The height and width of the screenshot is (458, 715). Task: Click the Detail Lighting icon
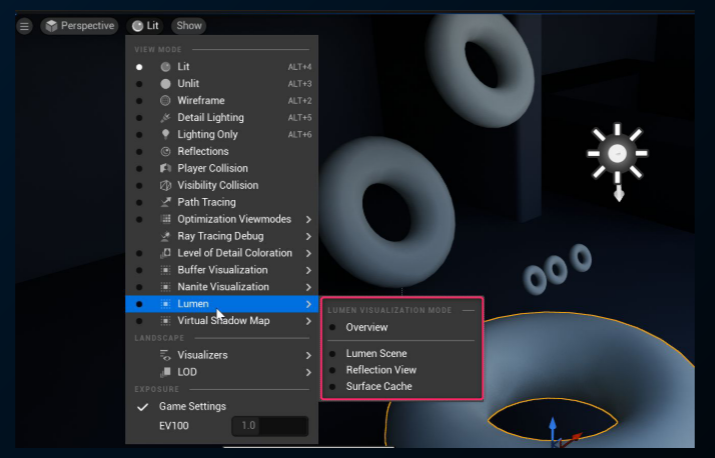point(166,117)
